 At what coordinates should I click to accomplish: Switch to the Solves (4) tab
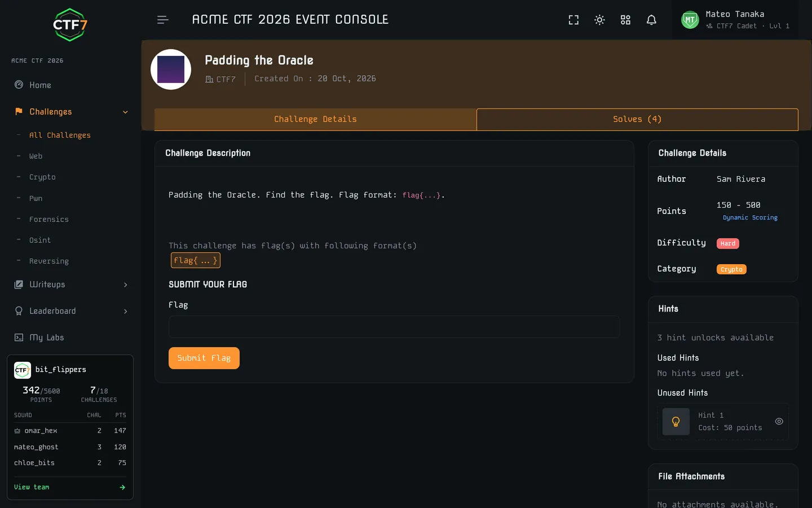tap(637, 119)
